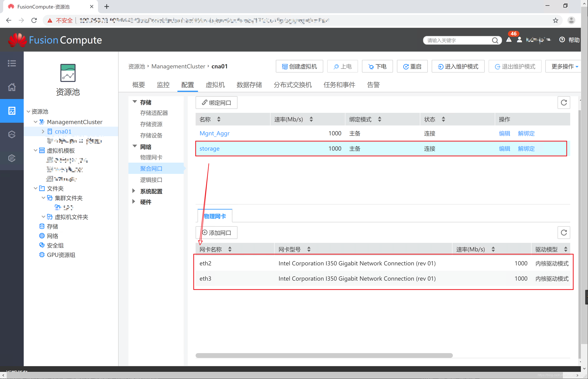This screenshot has width=588, height=379.
Task: Click ManagementCluster in the breadcrumb
Action: (178, 66)
